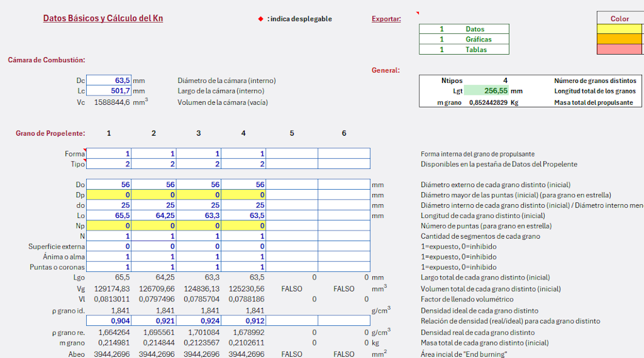Viewport: 644px width, 358px height.
Task: Click the red comment marker above export table
Action: (x=418, y=13)
